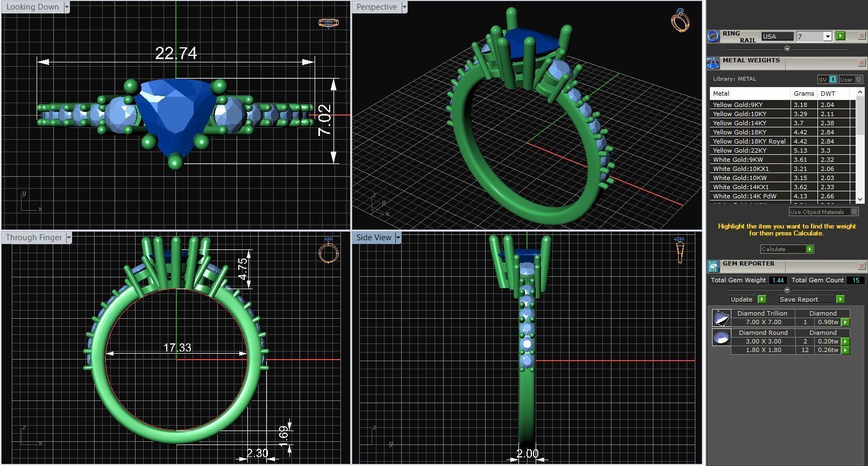868x466 pixels.
Task: Click the 7.00 X 7.00 gem size cell
Action: pyautogui.click(x=763, y=322)
